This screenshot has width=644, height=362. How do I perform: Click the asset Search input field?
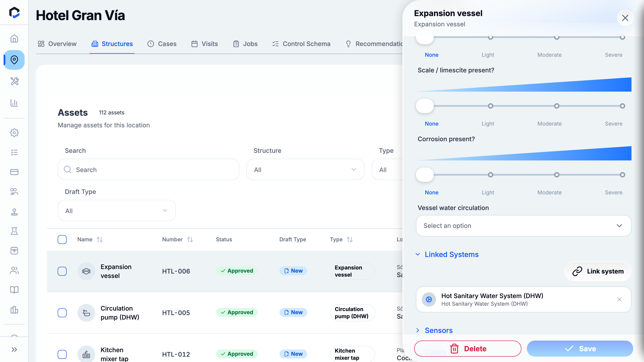(148, 170)
